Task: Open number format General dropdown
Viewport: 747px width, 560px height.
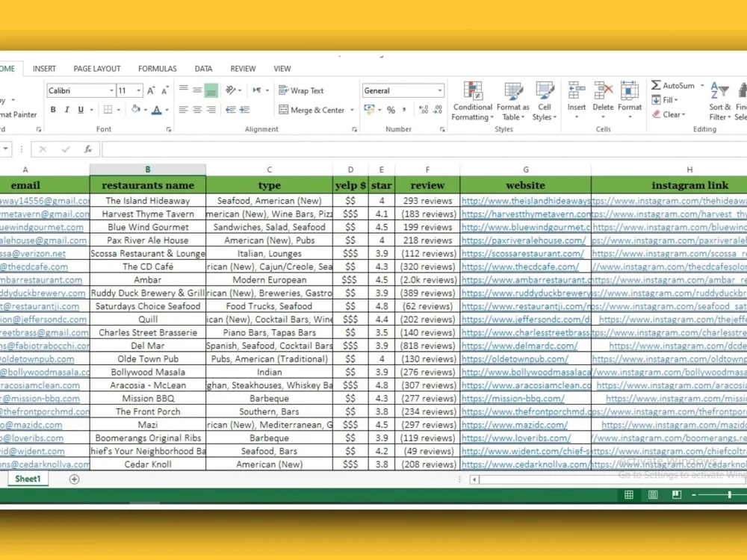Action: pos(440,90)
